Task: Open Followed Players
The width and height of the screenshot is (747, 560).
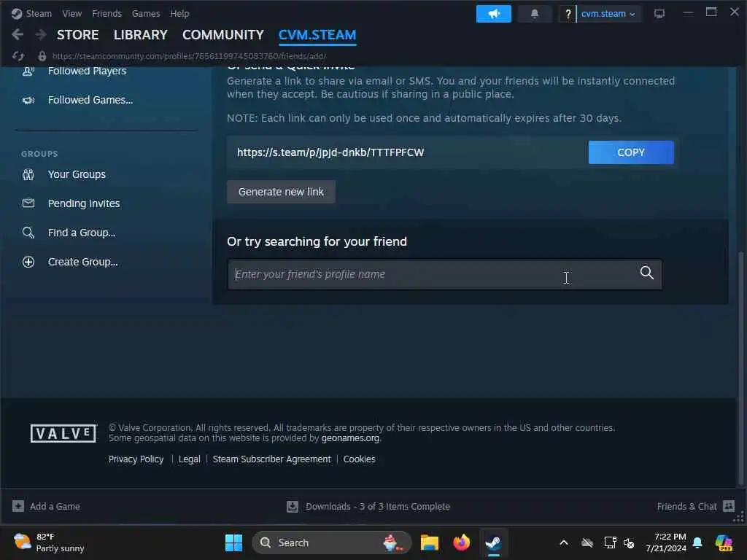Action: tap(88, 71)
